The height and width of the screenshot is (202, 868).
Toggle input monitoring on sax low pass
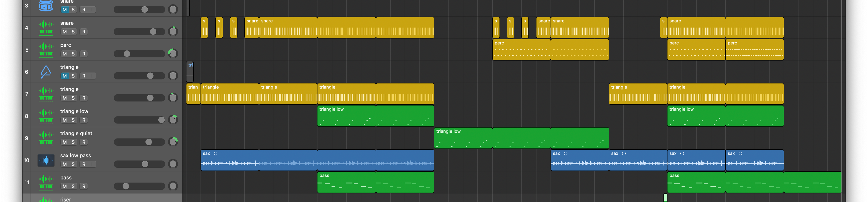92,164
